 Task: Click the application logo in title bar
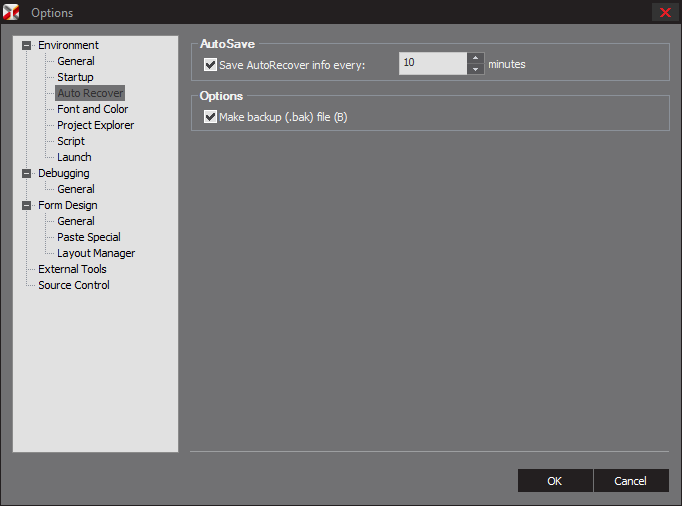(11, 12)
